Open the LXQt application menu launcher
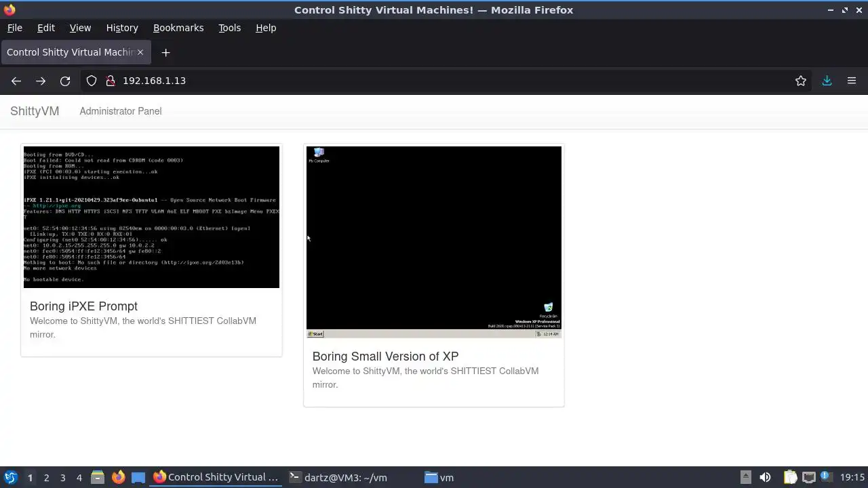868x488 pixels. [10, 477]
